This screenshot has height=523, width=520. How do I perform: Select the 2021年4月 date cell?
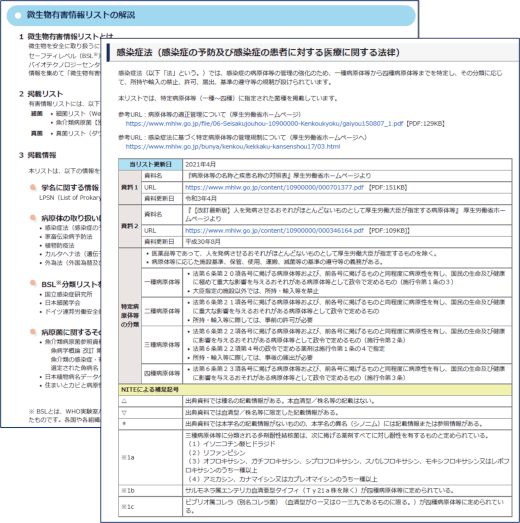347,164
